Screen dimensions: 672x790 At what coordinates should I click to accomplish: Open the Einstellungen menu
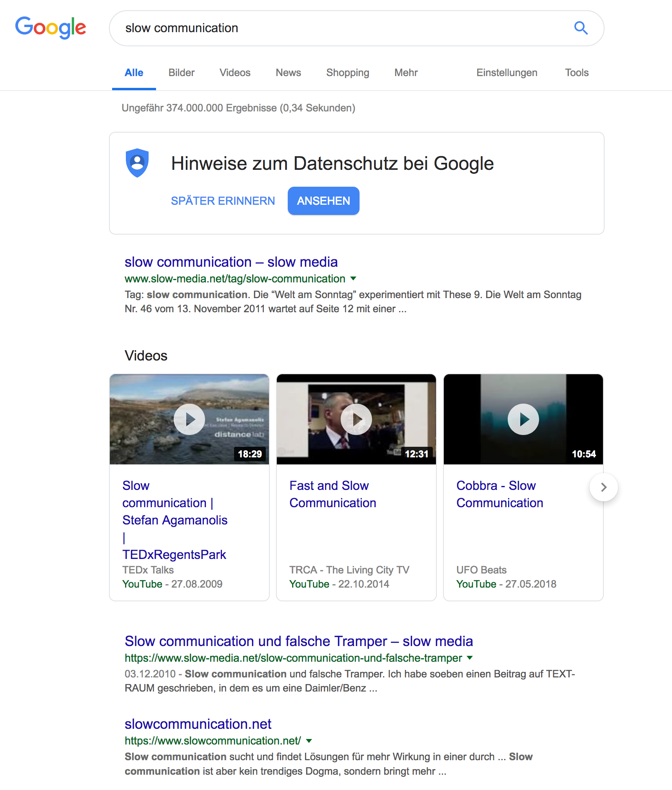(x=507, y=73)
